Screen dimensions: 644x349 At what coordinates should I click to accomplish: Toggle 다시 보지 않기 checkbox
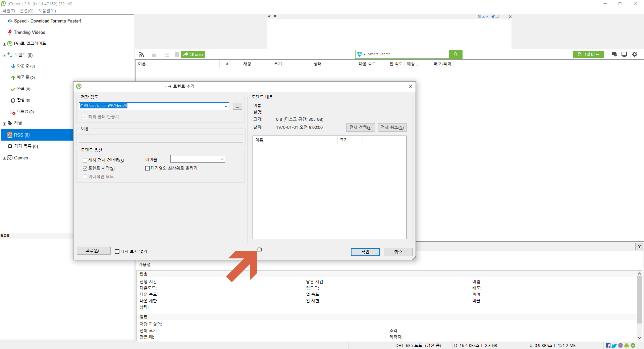point(117,251)
